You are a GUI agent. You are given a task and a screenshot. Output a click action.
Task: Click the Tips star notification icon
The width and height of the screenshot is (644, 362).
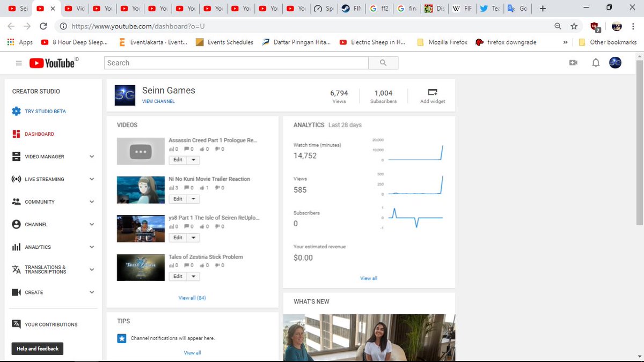[121, 338]
